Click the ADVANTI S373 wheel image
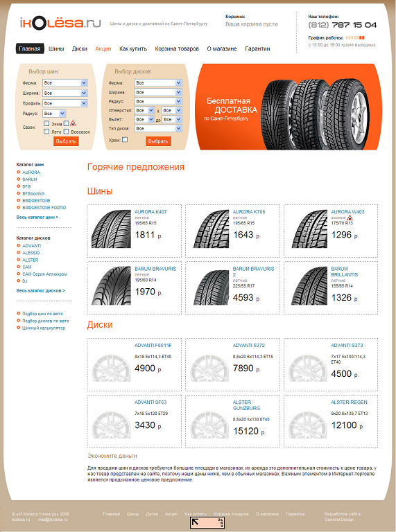 (x=308, y=368)
